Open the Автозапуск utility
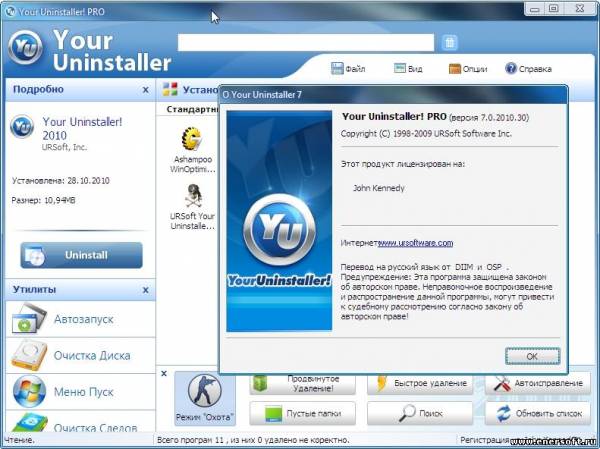The image size is (600, 449). (x=81, y=319)
